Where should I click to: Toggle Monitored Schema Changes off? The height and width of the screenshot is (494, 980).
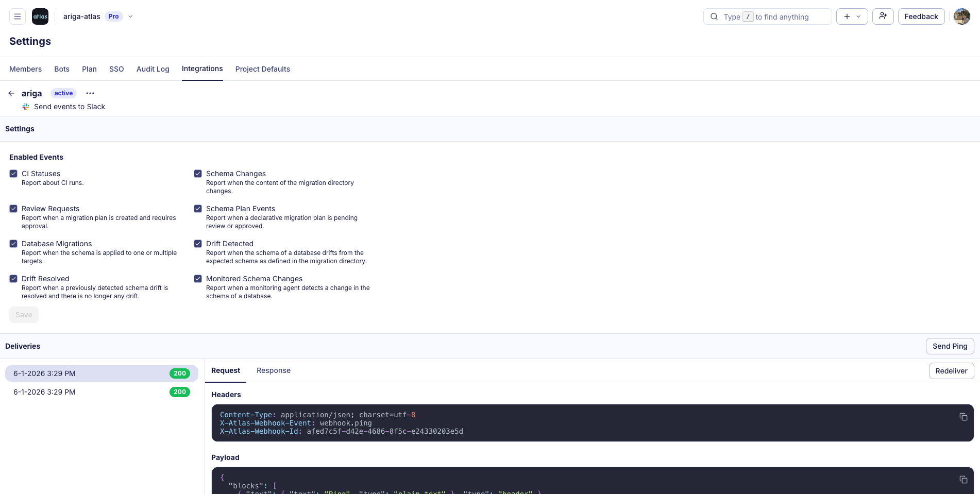198,278
